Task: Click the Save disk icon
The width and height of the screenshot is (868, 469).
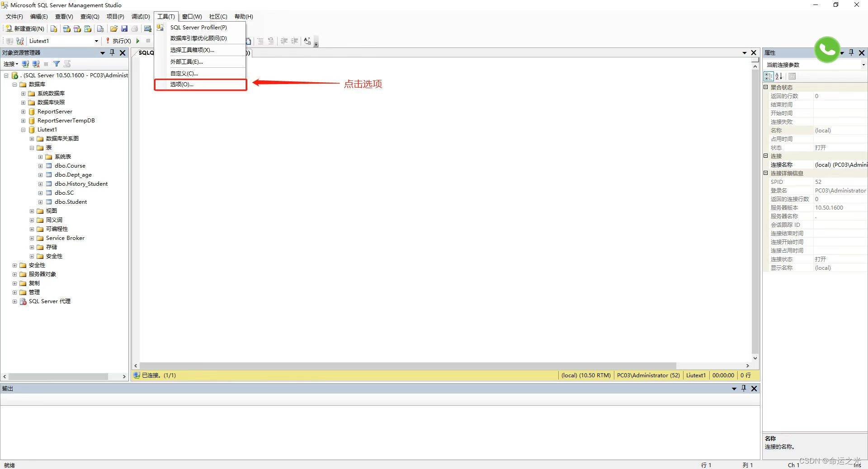Action: pyautogui.click(x=124, y=28)
